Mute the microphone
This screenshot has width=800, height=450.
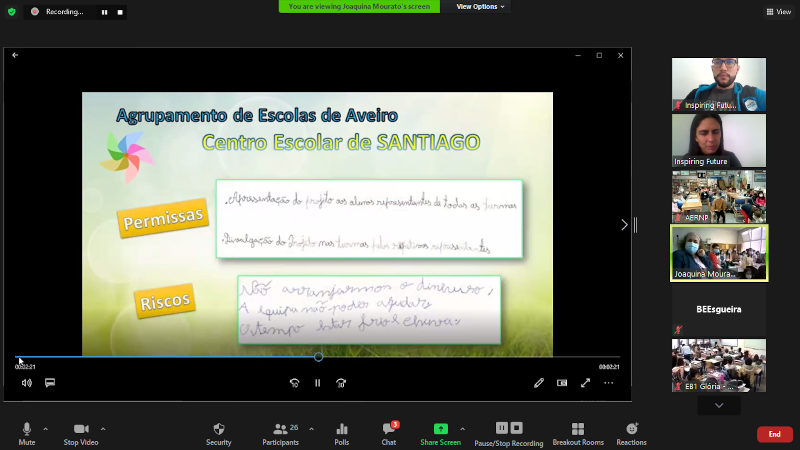[27, 434]
